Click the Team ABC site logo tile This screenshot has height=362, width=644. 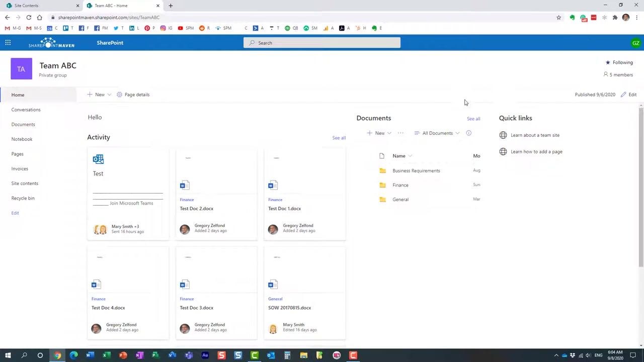21,69
